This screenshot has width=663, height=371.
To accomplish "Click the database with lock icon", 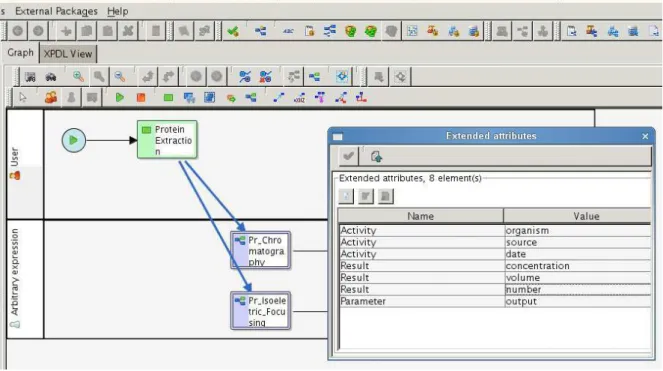I will [474, 31].
